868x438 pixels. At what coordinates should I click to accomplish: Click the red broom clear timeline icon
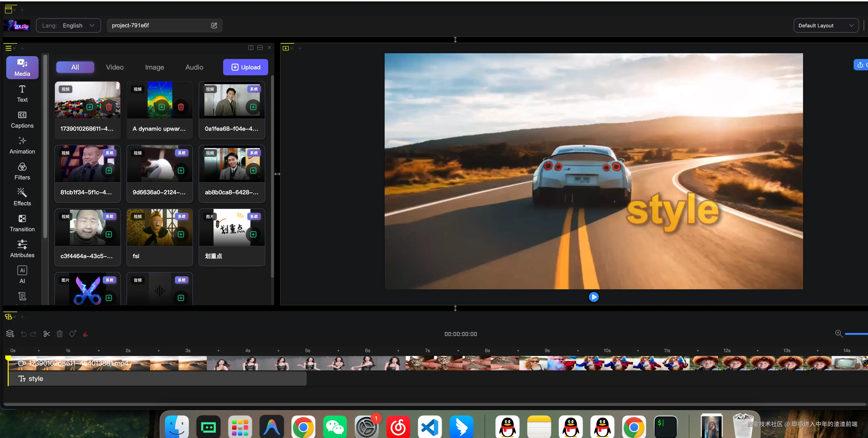pyautogui.click(x=85, y=334)
